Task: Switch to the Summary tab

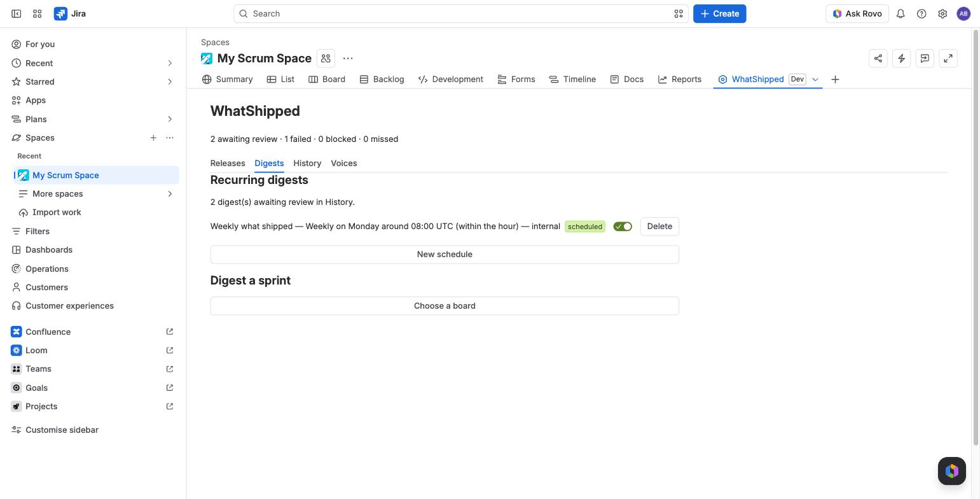Action: 227,79
